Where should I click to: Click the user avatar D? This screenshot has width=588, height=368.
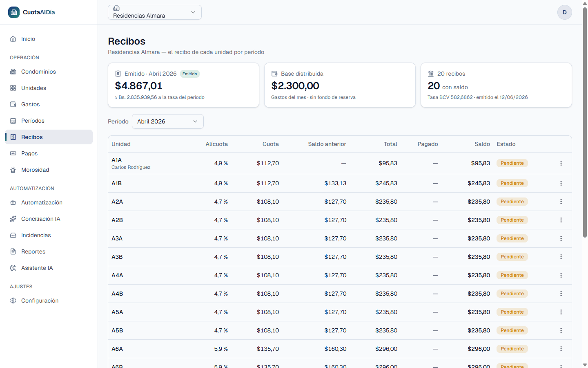565,12
